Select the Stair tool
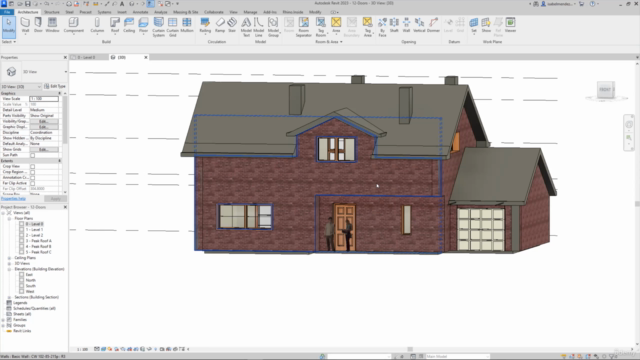Image resolution: width=640 pixels, height=360 pixels. tap(232, 25)
